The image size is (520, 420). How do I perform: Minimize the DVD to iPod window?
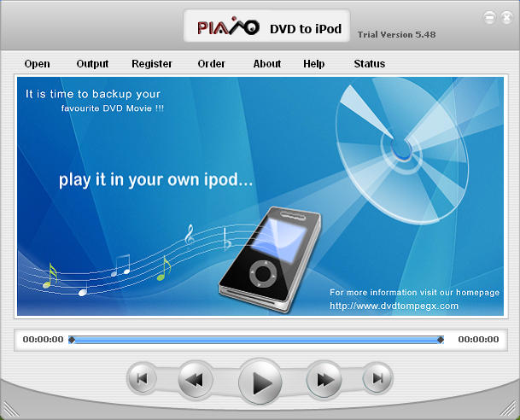(x=489, y=17)
